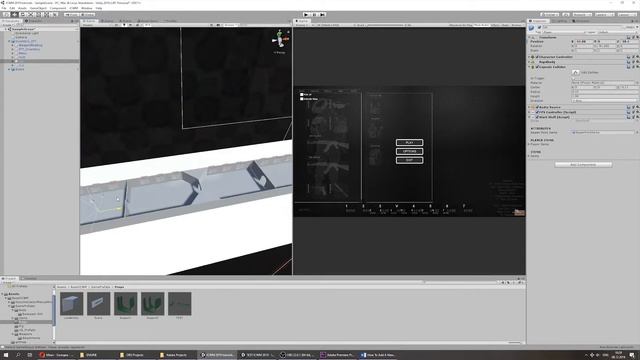Switch to the Scene view tab

pyautogui.click(x=89, y=21)
